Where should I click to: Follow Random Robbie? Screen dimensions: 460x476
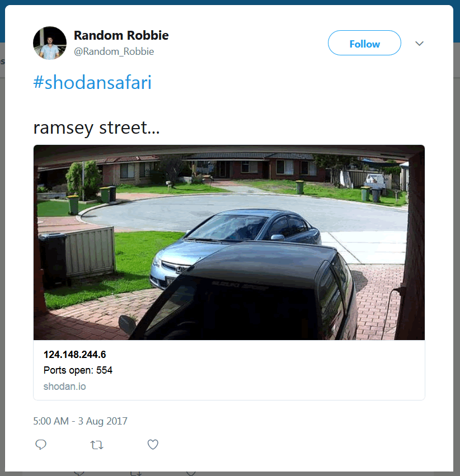(364, 43)
